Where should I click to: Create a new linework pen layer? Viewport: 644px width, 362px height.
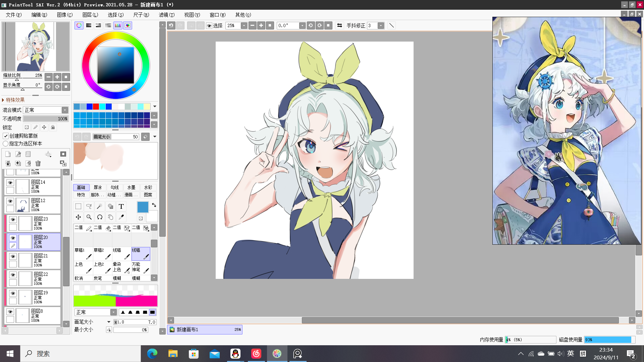[18, 154]
